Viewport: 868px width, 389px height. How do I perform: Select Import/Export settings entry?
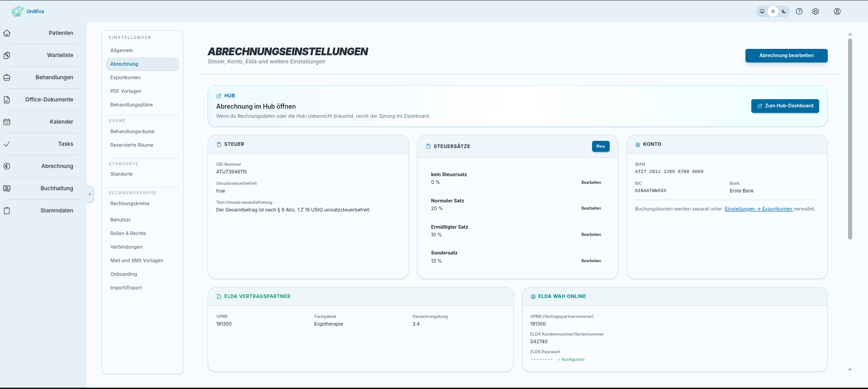click(x=142, y=288)
